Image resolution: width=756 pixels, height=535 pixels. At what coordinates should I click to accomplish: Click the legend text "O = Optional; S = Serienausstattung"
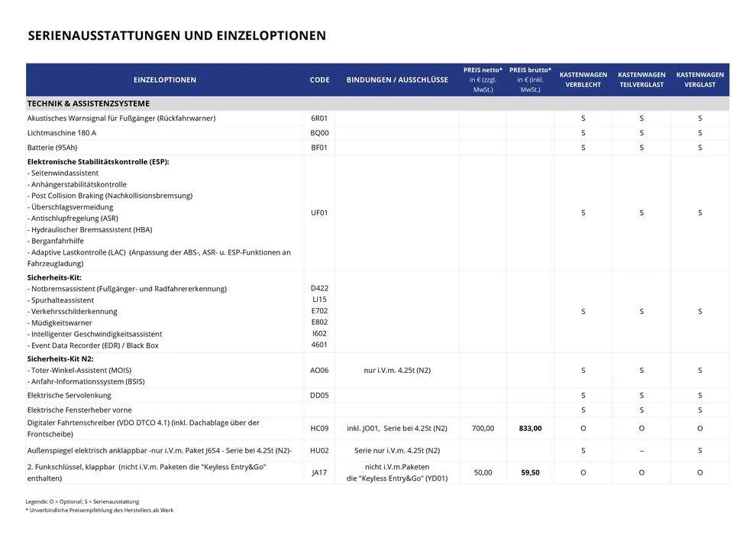tap(82, 501)
